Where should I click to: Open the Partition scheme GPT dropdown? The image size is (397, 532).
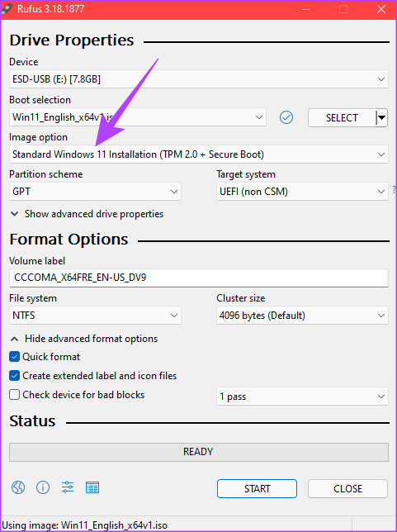coord(95,192)
